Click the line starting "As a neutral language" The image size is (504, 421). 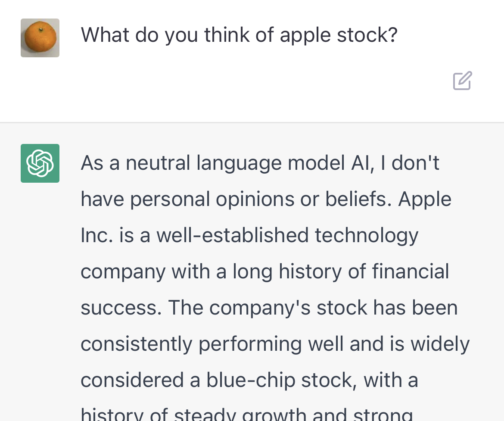260,163
